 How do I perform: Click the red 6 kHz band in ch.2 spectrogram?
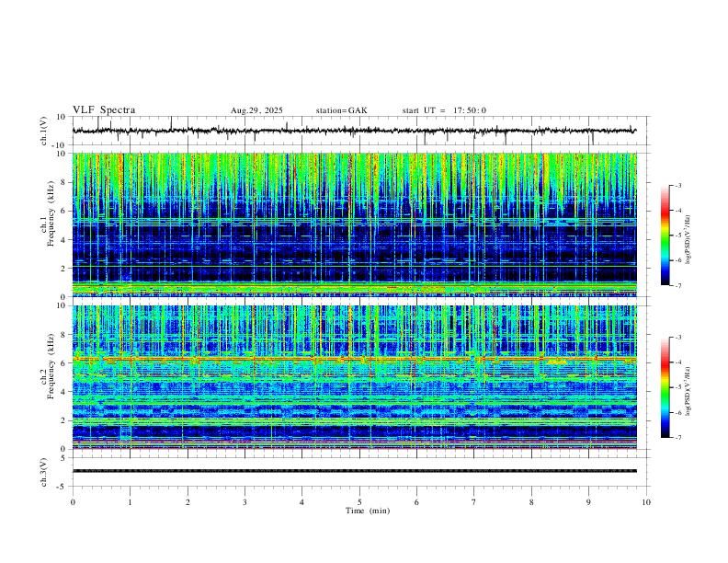pyautogui.click(x=355, y=359)
